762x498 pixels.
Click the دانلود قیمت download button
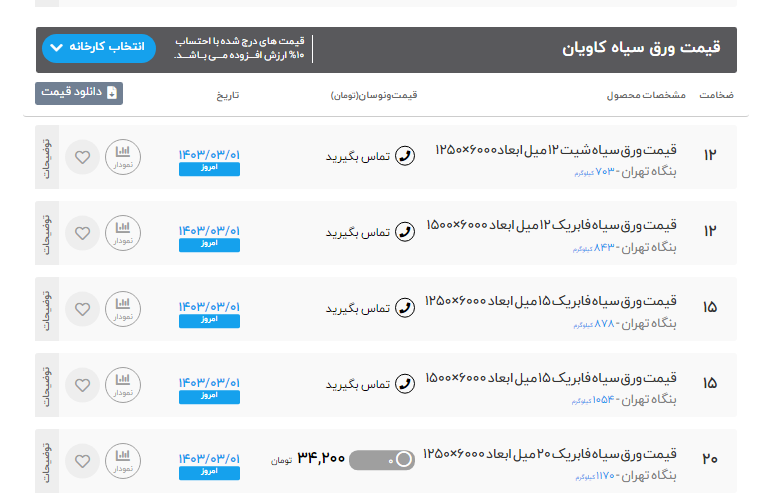pos(79,93)
